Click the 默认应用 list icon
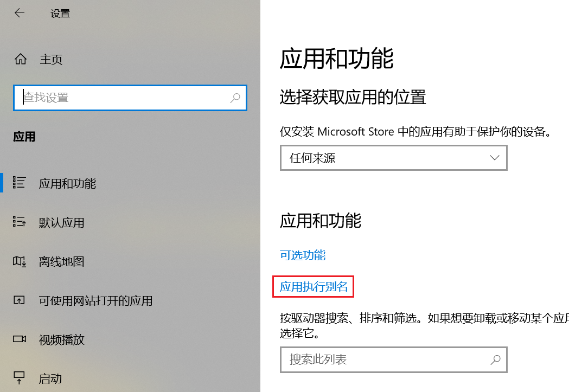Viewport: 569px width, 392px height. pos(19,222)
